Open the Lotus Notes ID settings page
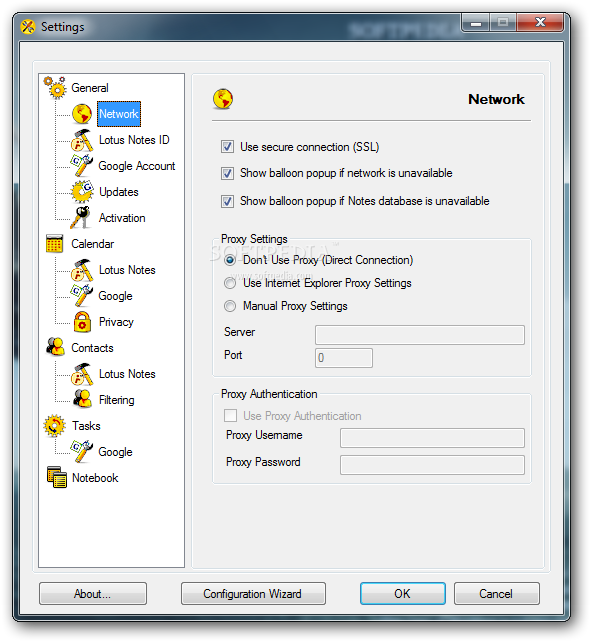This screenshot has width=591, height=642. point(134,140)
